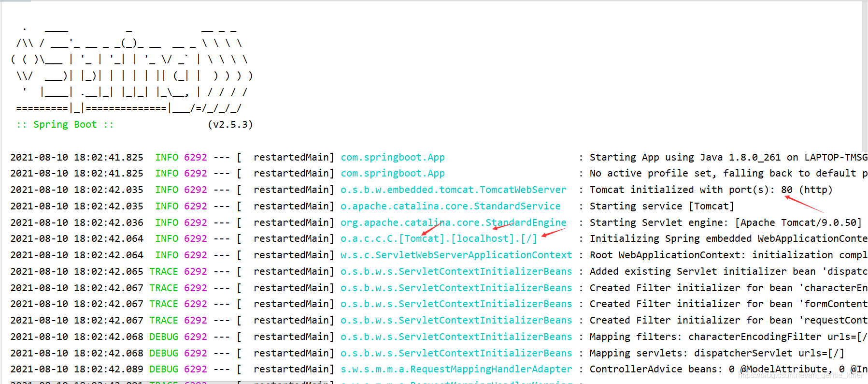Click message 'Mapping filters: characterEncodingFilter'
868x384 pixels.
[705, 337]
